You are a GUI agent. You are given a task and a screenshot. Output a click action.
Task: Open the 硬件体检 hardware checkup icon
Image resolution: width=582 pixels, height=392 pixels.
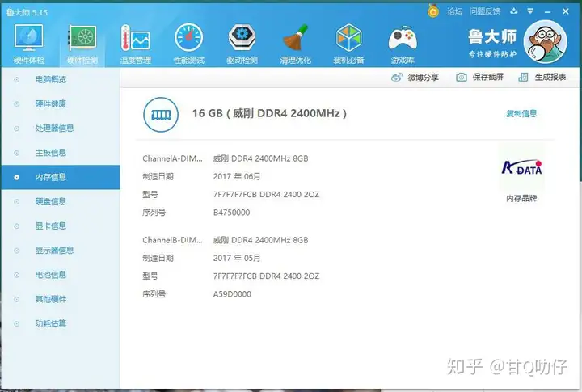click(x=28, y=37)
